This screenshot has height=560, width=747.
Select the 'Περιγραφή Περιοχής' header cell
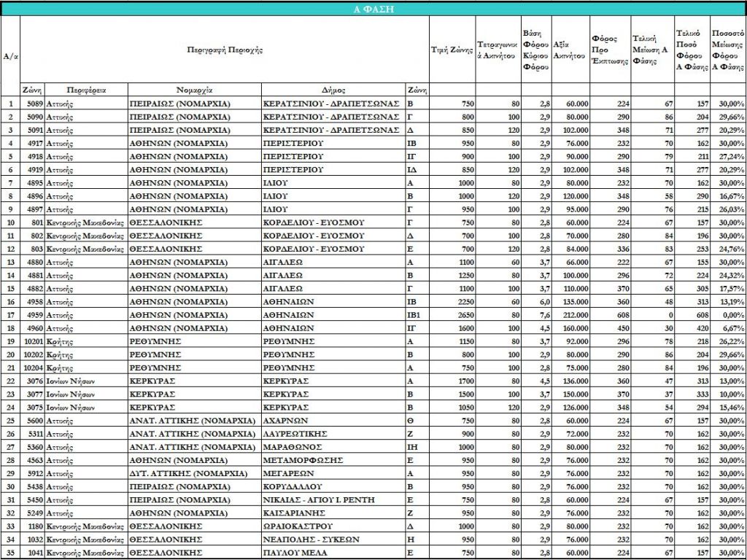pos(224,50)
